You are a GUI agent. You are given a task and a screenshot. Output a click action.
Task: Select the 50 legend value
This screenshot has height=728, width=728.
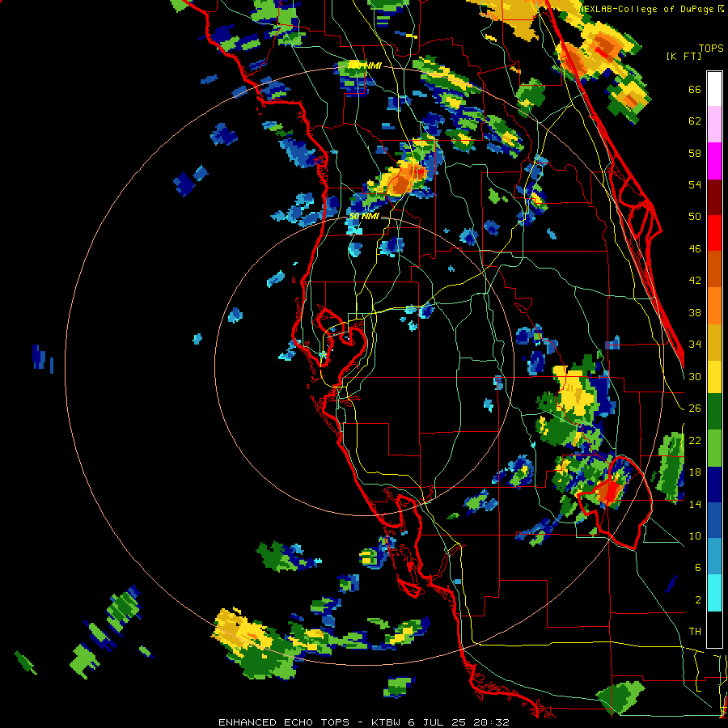[695, 217]
